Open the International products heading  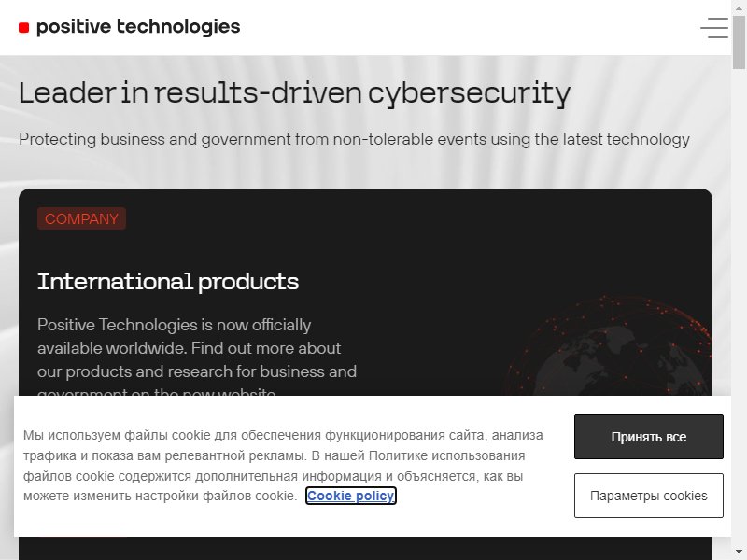tap(168, 282)
